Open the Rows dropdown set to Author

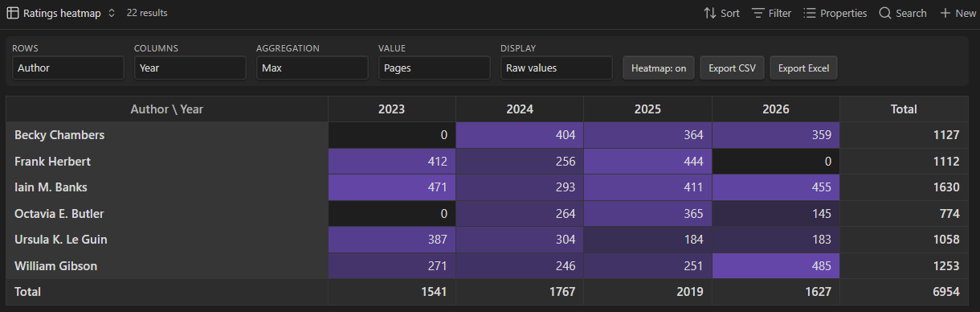(68, 68)
